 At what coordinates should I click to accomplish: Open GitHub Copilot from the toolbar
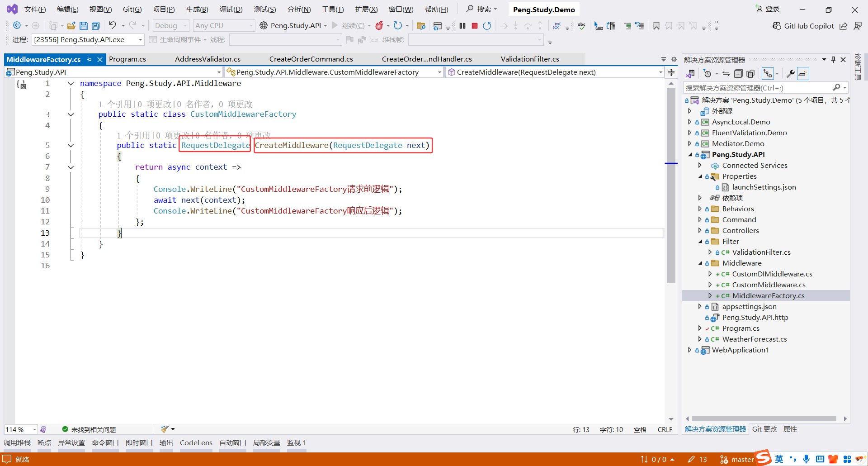pos(803,26)
